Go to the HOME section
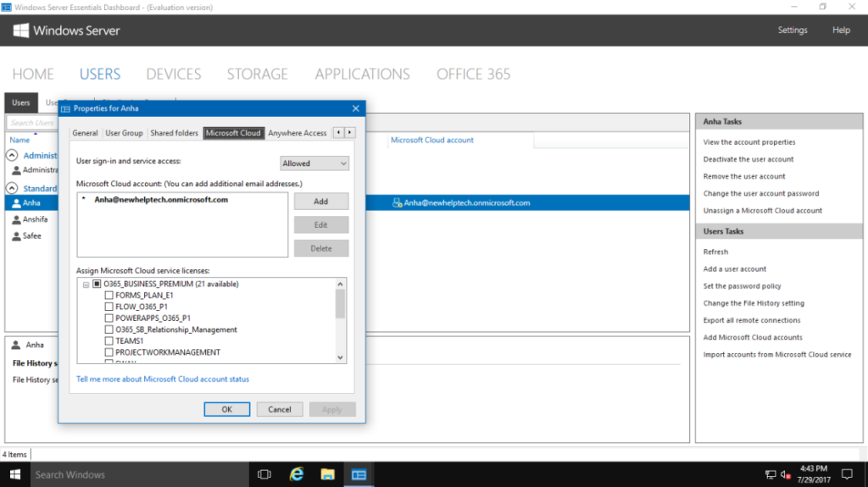868x487 pixels. pyautogui.click(x=33, y=75)
